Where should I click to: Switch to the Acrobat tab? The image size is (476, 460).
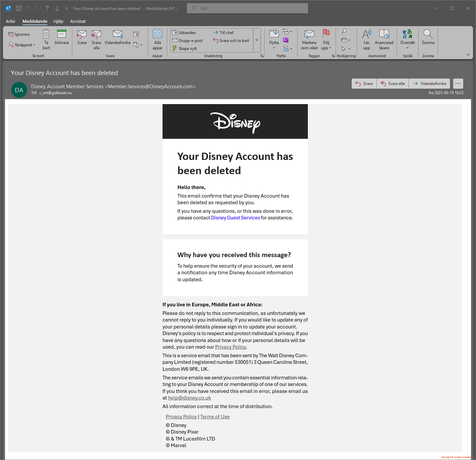[x=78, y=21]
